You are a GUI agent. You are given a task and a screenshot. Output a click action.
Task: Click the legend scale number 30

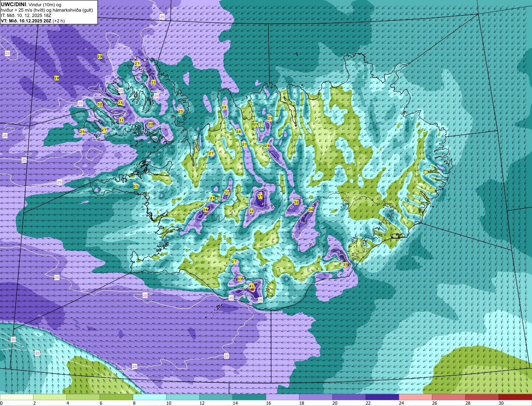pyautogui.click(x=501, y=403)
